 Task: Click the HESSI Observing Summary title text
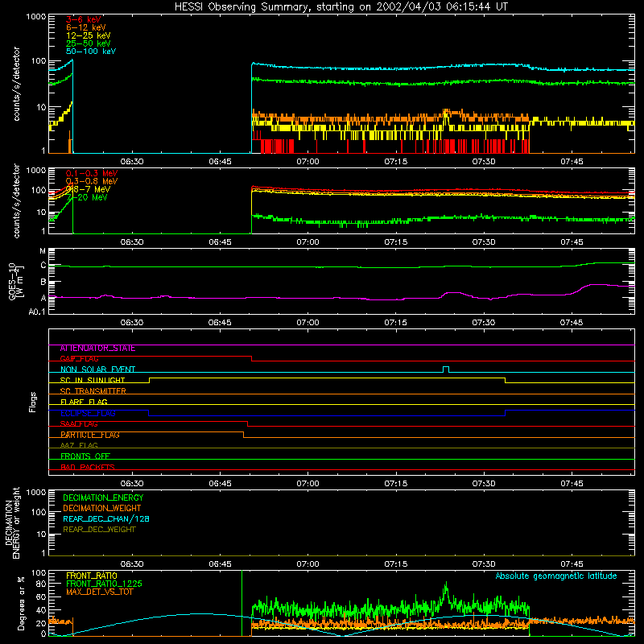coord(341,7)
